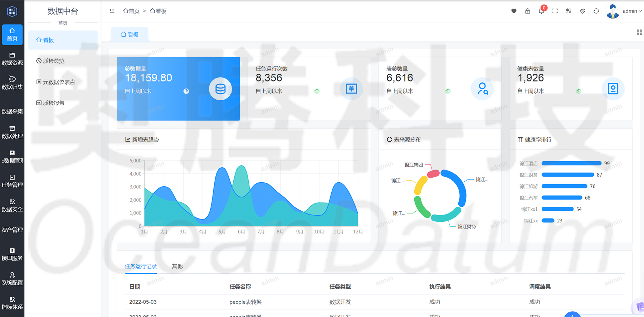Open the 数据管理 section
Image resolution: width=644 pixels, height=317 pixels.
[12, 157]
